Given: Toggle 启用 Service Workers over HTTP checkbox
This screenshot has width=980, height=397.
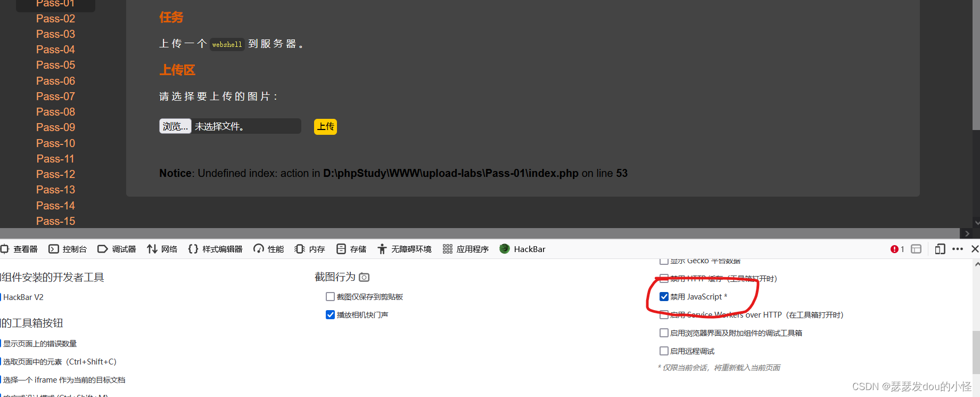Looking at the screenshot, I should [x=664, y=315].
